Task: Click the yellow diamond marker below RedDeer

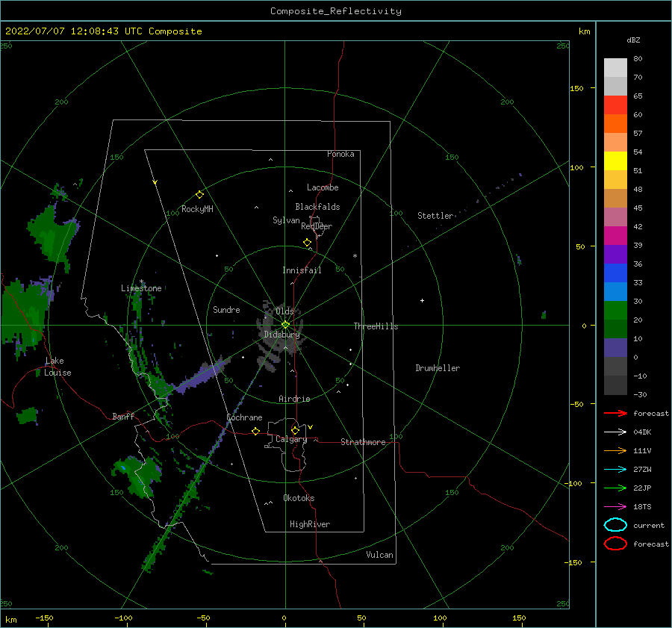Action: pos(307,243)
